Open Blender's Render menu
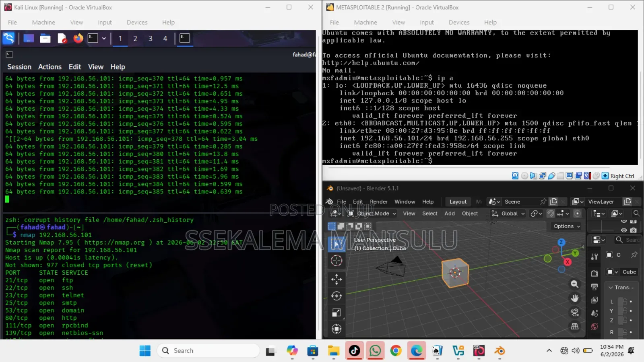Image resolution: width=644 pixels, height=362 pixels. pyautogui.click(x=379, y=202)
